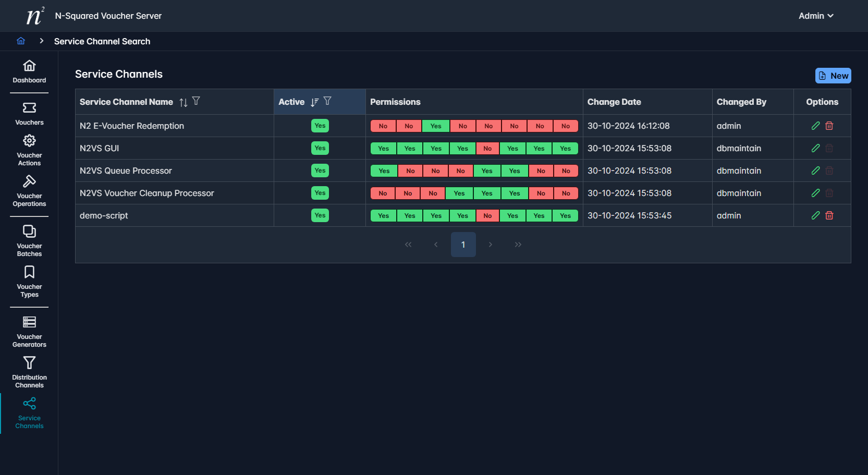Open Voucher Actions gear icon
This screenshot has width=868, height=475.
(29, 141)
